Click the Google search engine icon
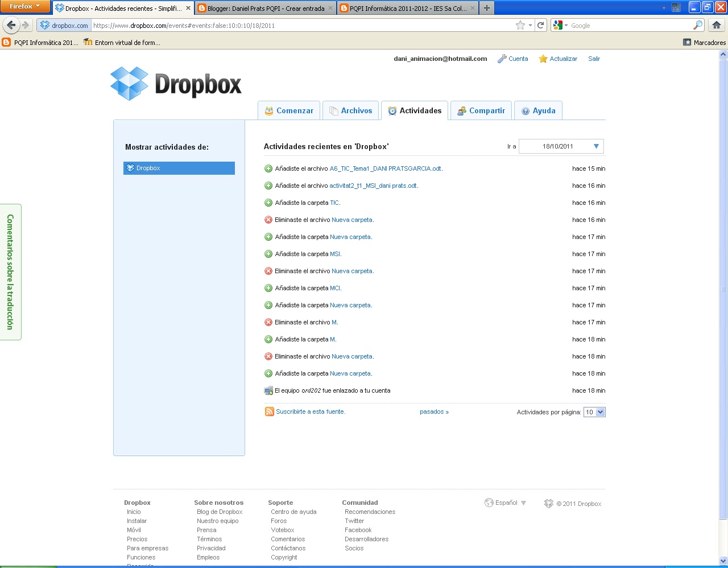This screenshot has width=728, height=568. click(x=557, y=25)
